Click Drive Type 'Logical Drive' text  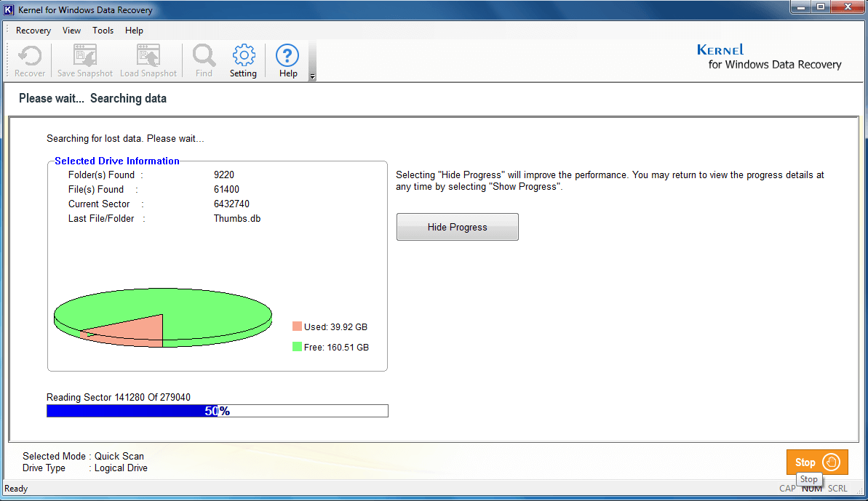click(x=121, y=468)
